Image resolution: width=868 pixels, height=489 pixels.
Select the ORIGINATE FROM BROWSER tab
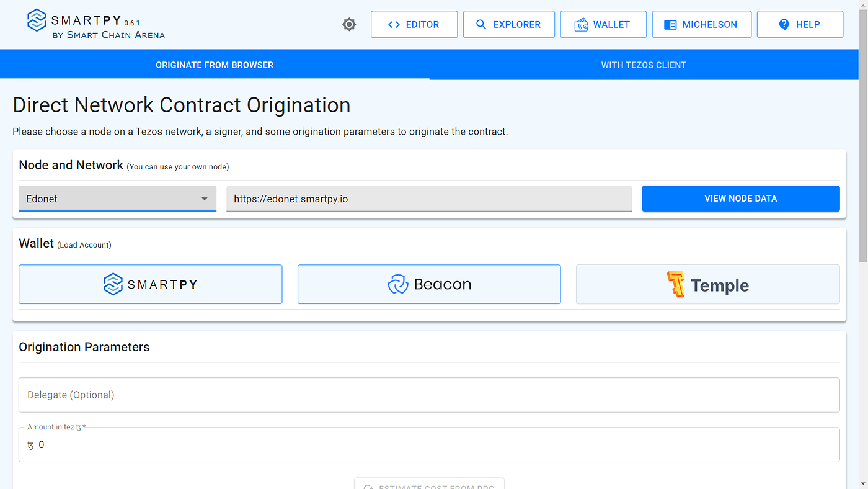pyautogui.click(x=215, y=65)
